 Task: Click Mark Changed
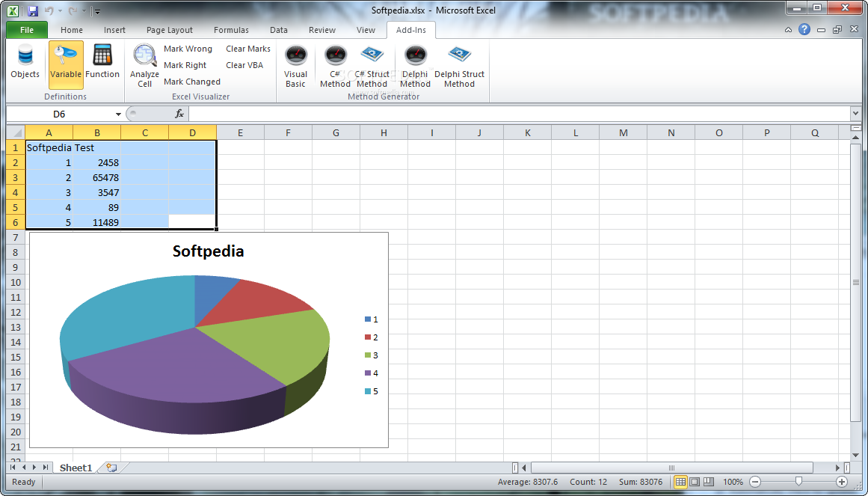pyautogui.click(x=191, y=82)
